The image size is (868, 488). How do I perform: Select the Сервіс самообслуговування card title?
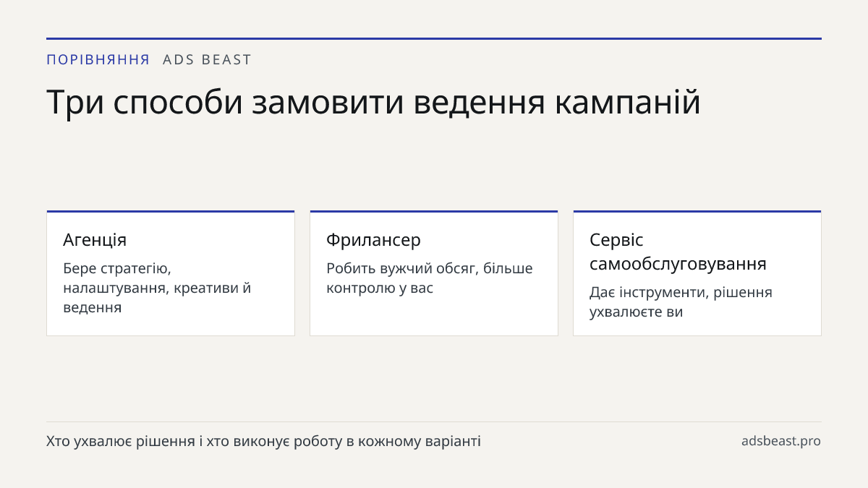tap(678, 252)
